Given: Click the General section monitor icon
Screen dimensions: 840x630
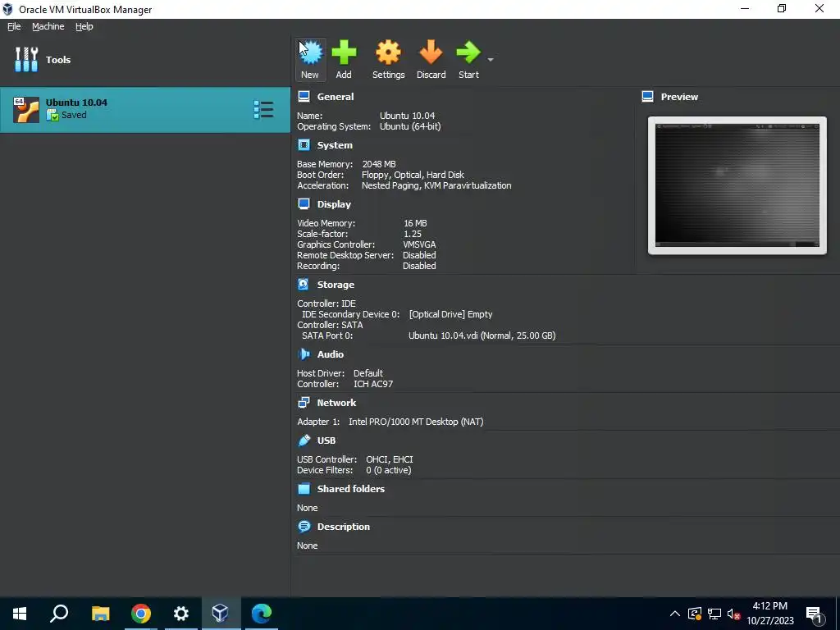Looking at the screenshot, I should point(304,97).
